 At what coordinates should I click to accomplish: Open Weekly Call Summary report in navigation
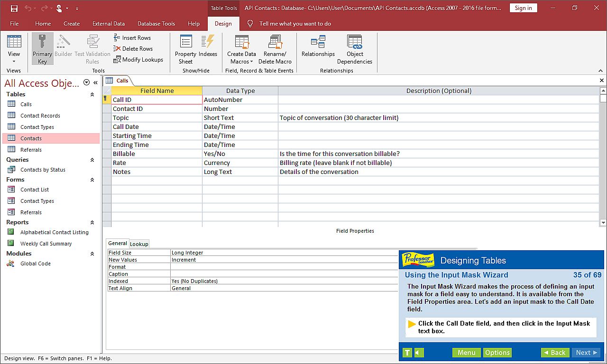pos(46,244)
